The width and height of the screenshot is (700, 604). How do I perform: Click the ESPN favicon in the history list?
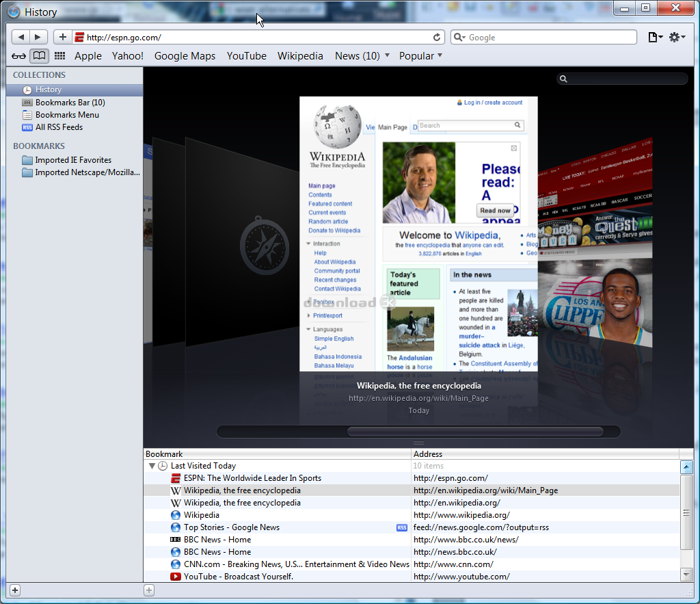(x=176, y=478)
